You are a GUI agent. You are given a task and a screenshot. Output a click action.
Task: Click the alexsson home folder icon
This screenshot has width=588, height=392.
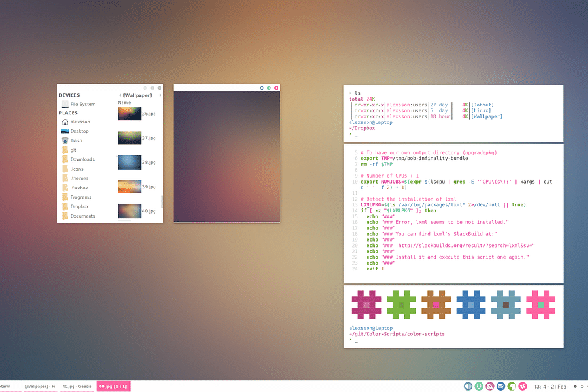(x=65, y=122)
